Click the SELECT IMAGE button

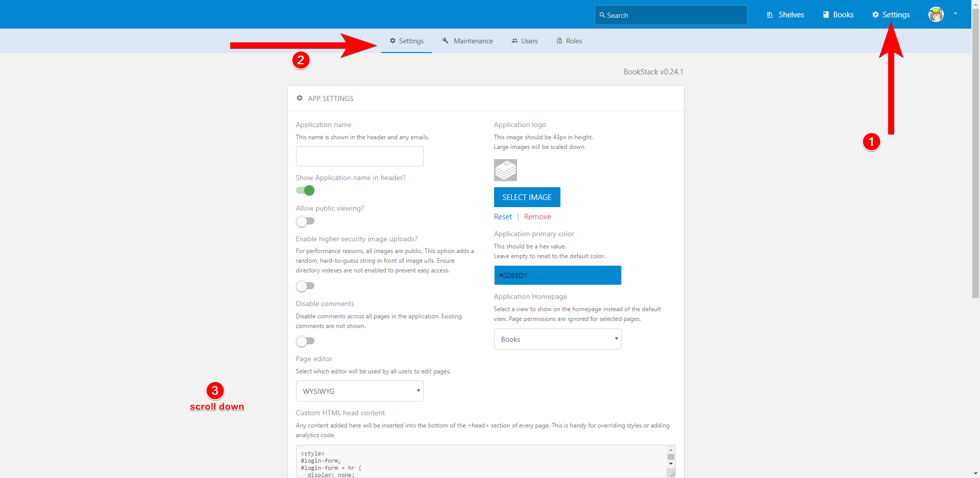tap(527, 197)
